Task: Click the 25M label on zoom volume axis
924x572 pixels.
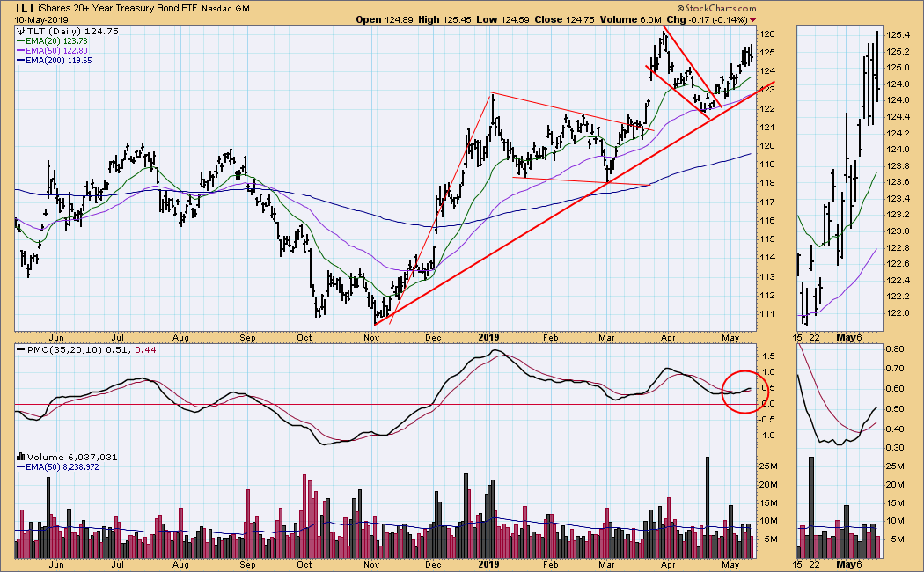Action: pos(895,466)
